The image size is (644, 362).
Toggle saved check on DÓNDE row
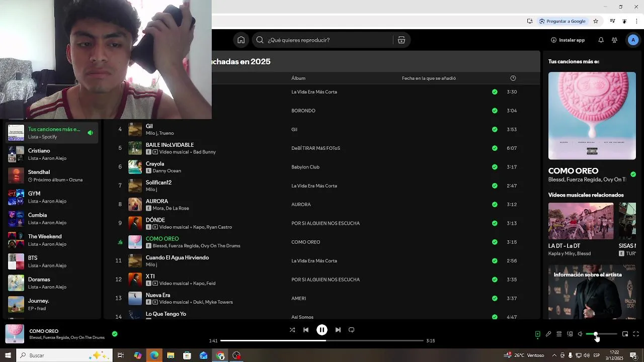pos(495,223)
